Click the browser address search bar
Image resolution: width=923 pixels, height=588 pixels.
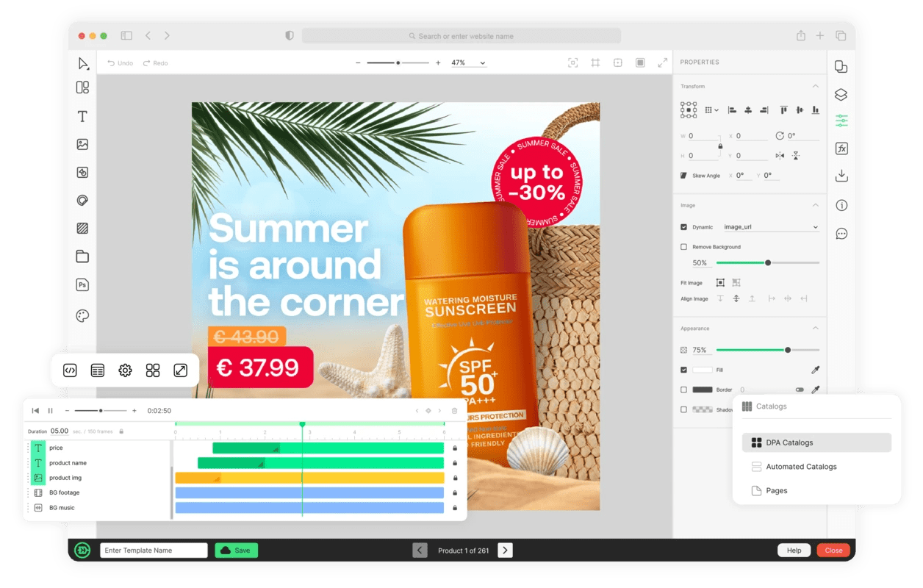point(461,36)
